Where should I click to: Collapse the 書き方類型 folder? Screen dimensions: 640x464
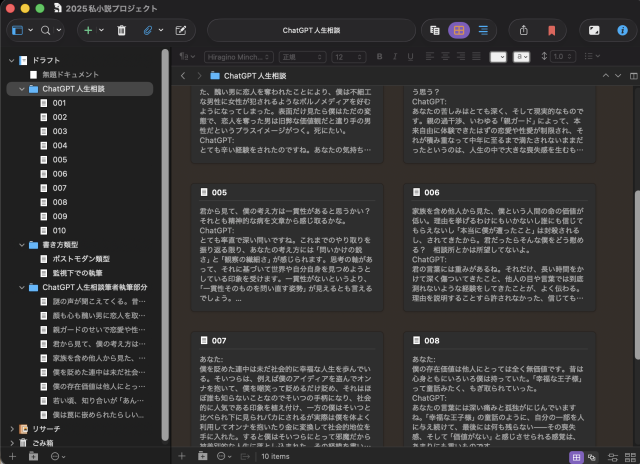coord(22,244)
